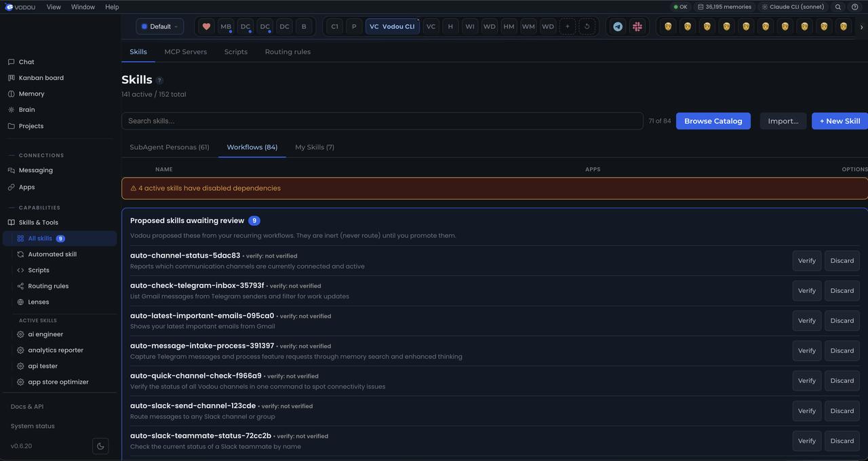Click the heart icon in the top toolbar
This screenshot has width=868, height=461.
tap(206, 26)
